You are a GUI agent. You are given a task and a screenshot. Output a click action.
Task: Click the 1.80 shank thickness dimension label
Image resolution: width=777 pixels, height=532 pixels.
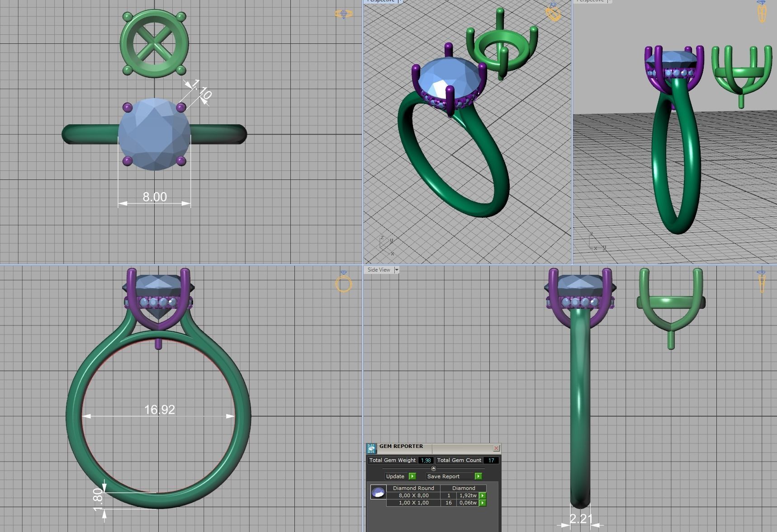(98, 500)
